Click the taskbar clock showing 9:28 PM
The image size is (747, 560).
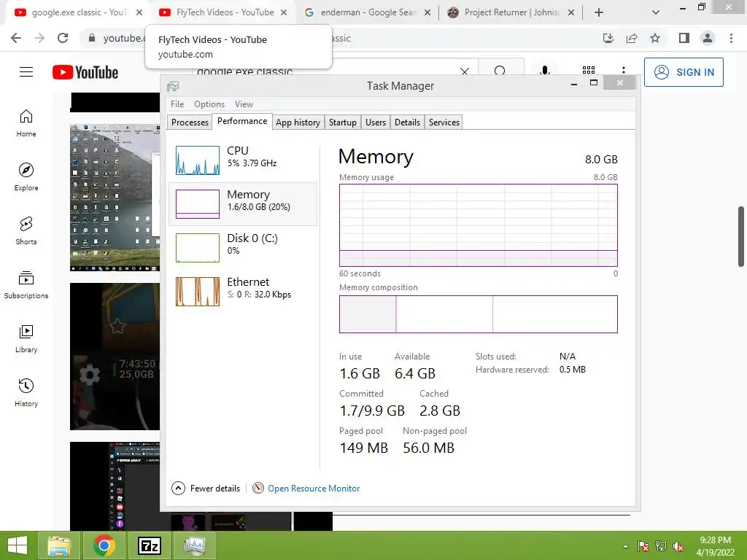(715, 546)
